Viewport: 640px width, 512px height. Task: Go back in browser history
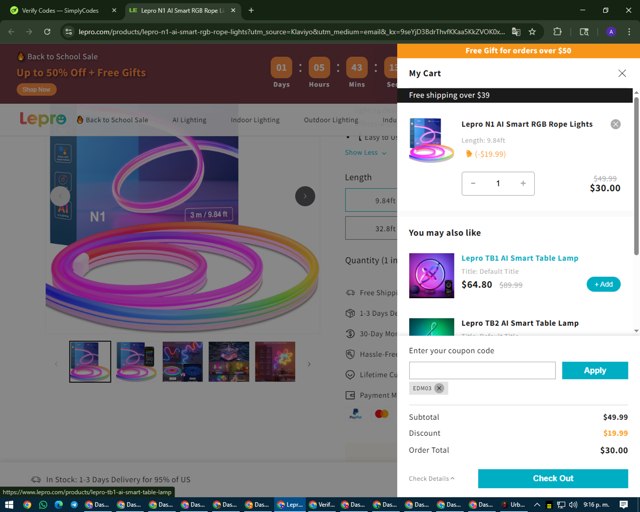click(x=11, y=32)
